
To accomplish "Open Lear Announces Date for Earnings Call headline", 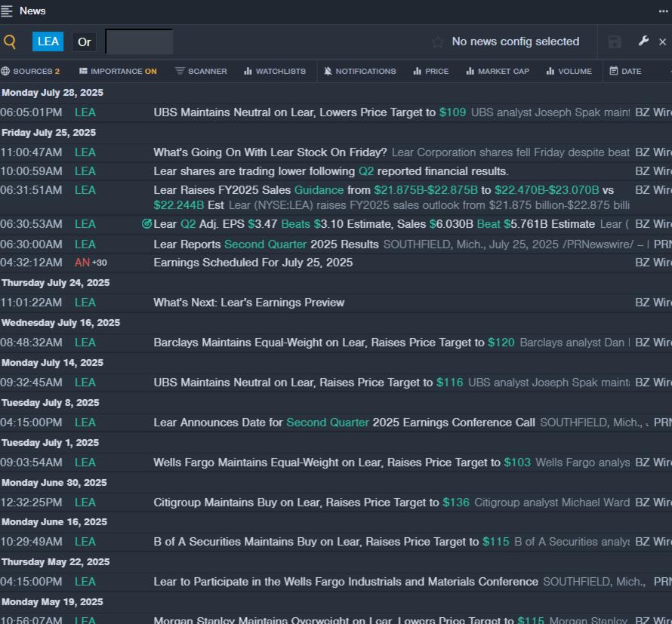I will tap(344, 423).
